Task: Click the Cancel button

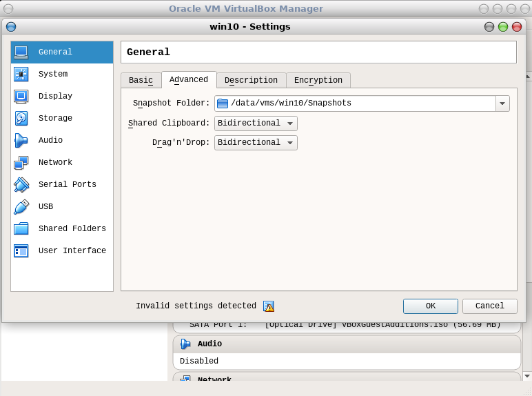Action: coord(489,306)
